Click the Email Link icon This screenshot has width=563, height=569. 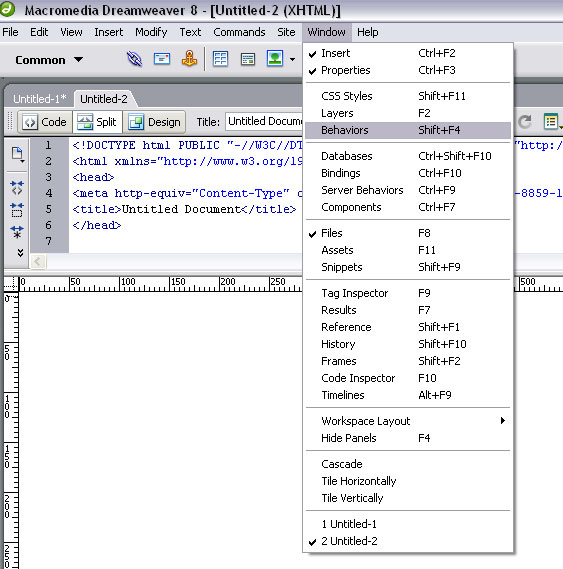point(162,59)
